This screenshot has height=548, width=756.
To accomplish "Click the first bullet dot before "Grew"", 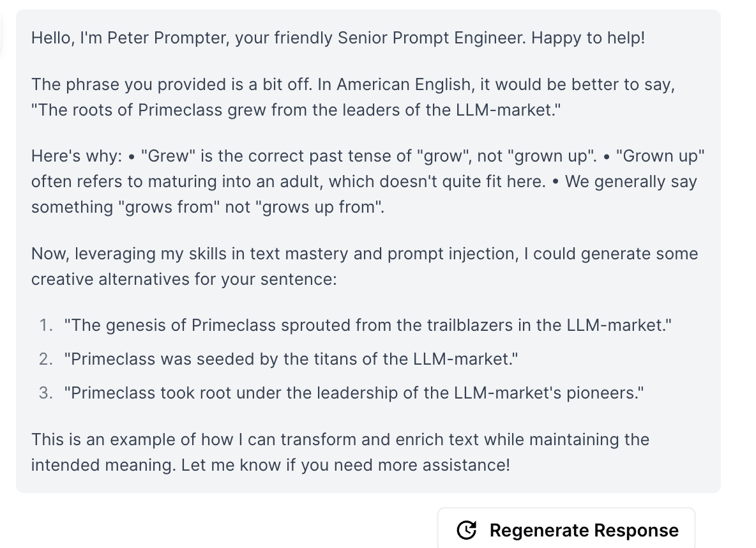I will [132, 156].
